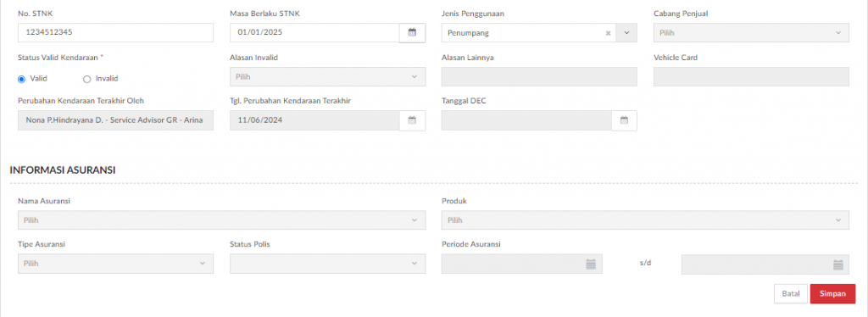
Task: Click the Vehicle Card field
Action: coord(751,76)
